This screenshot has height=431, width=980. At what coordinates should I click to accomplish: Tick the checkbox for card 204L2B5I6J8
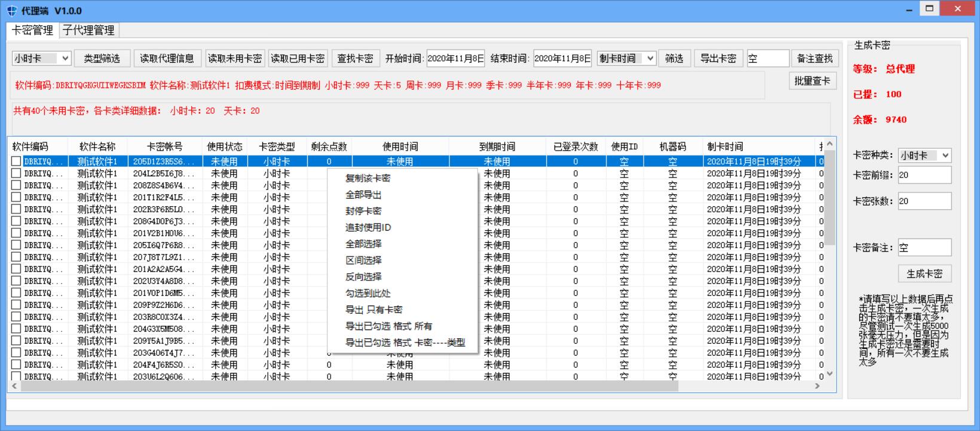[x=16, y=173]
